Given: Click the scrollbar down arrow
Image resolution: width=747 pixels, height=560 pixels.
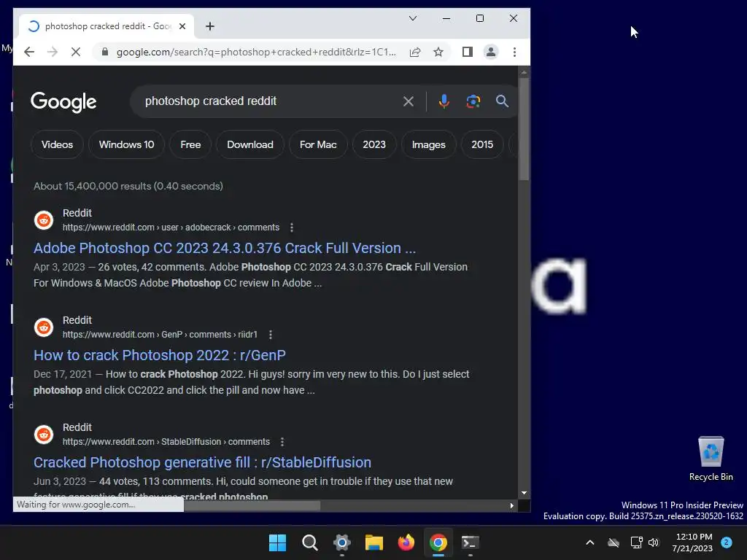Looking at the screenshot, I should 524,494.
